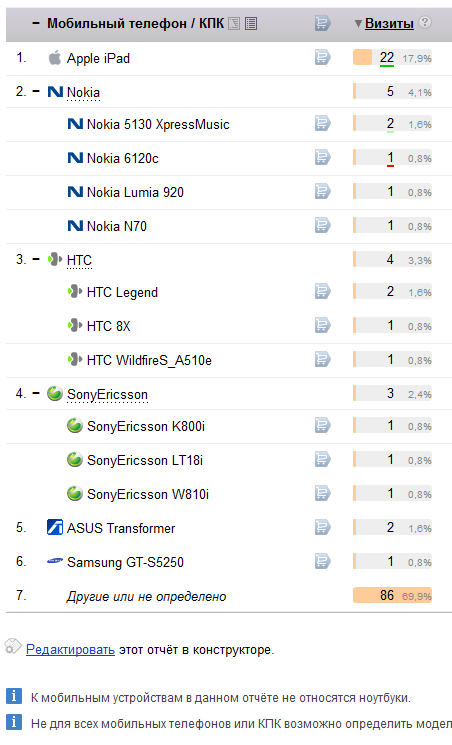The width and height of the screenshot is (452, 745).
Task: Click the Редактировать link
Action: (70, 649)
